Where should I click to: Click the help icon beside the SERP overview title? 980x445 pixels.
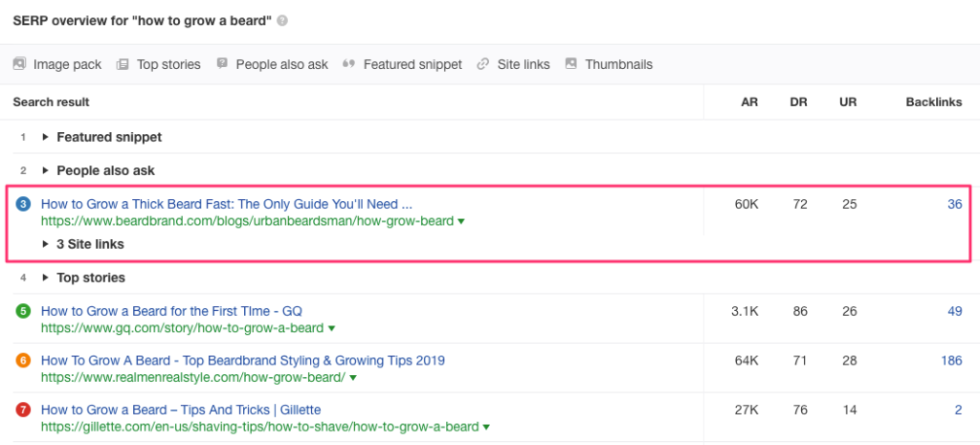pyautogui.click(x=282, y=21)
